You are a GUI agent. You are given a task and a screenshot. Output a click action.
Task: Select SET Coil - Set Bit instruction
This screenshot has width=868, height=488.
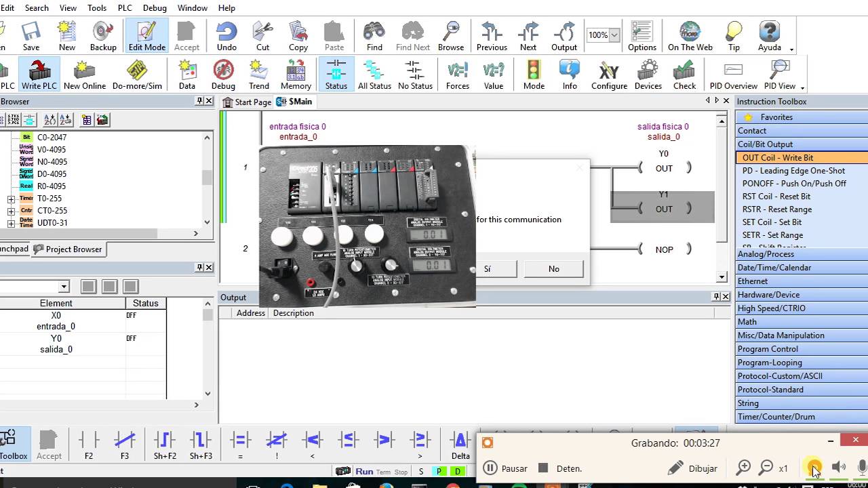pyautogui.click(x=772, y=222)
